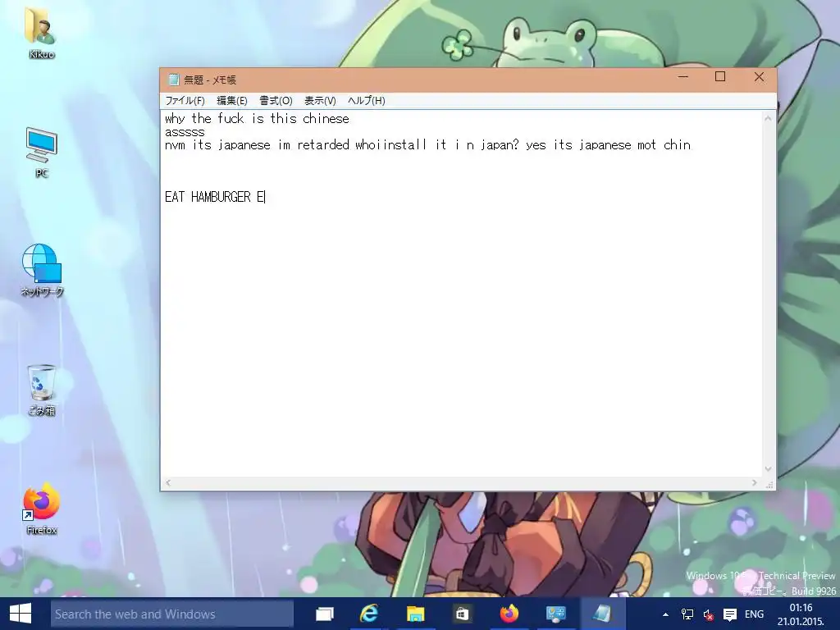This screenshot has height=630, width=840.
Task: Maximize the Notepad window
Action: 720,77
